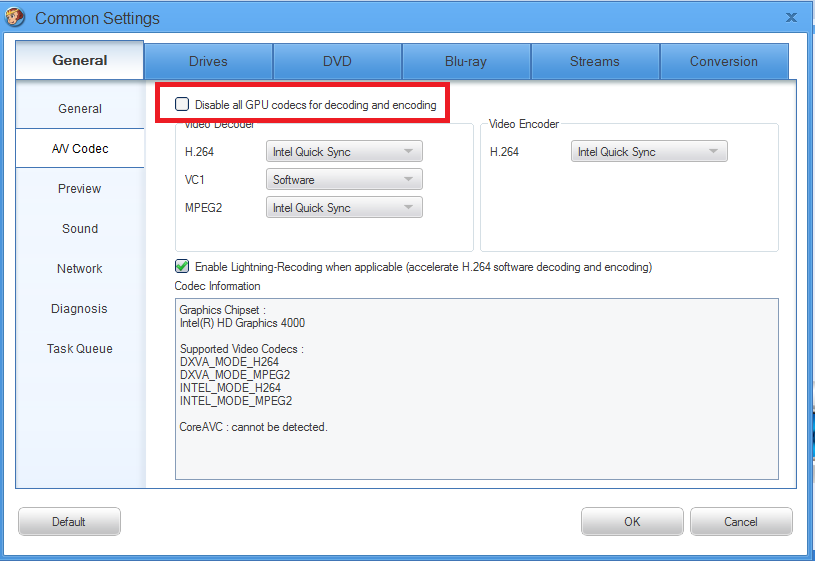Open the Streams tab

click(595, 61)
